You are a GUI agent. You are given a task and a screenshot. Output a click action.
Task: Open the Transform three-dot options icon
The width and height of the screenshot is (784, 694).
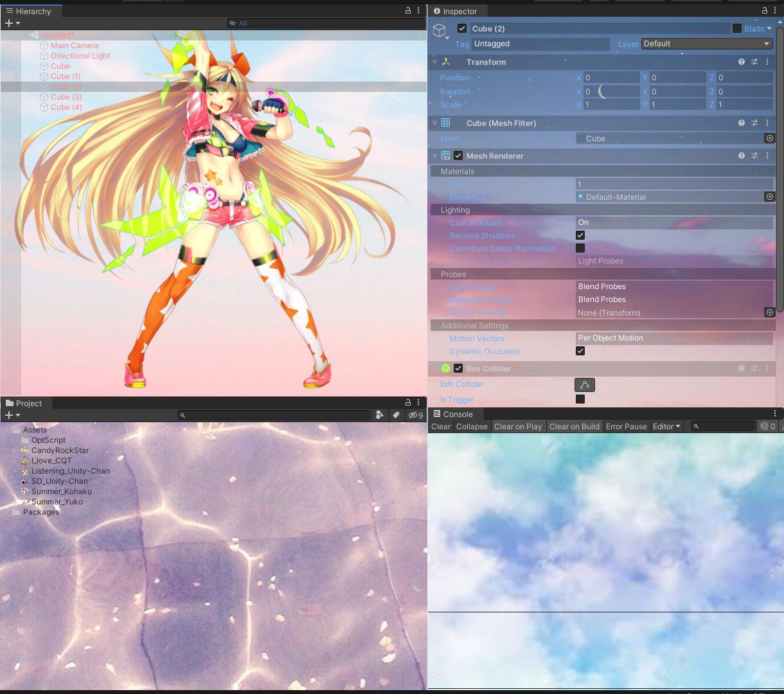[x=767, y=62]
